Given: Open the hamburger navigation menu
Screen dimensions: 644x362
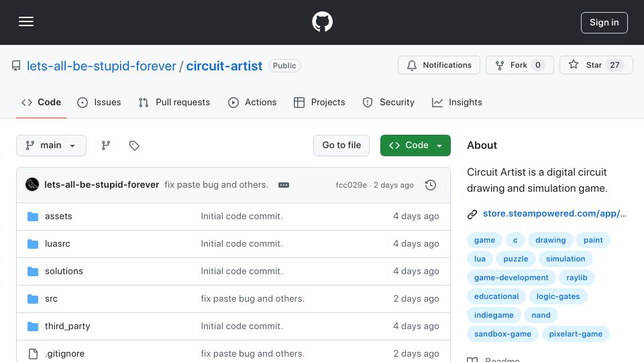Looking at the screenshot, I should click(x=26, y=21).
